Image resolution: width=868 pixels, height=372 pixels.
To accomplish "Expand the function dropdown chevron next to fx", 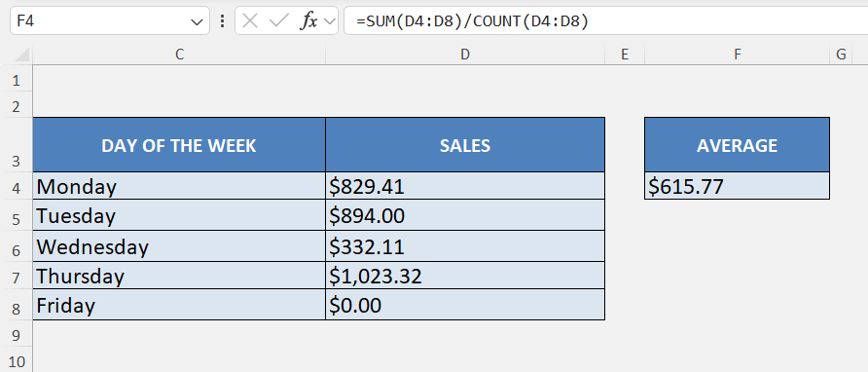I will point(329,21).
